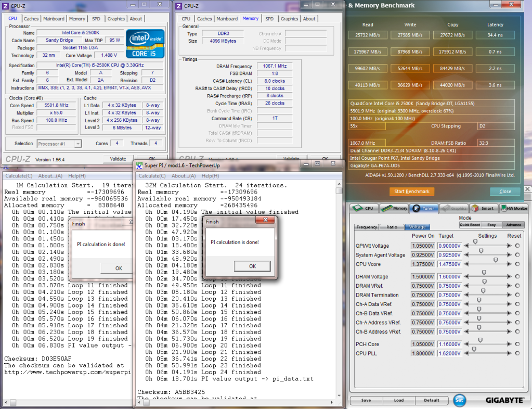Click Start Benchmark in AIDA64
The width and height of the screenshot is (532, 409).
[x=412, y=191]
